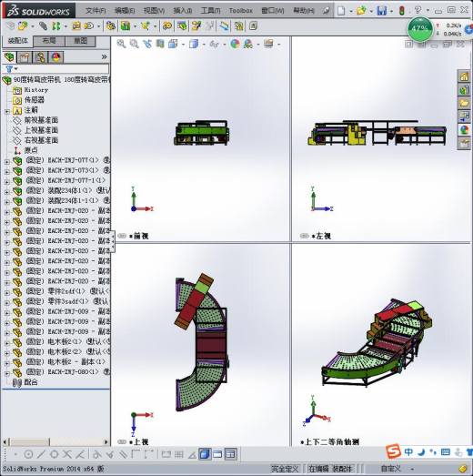Open the 视图(V) menu
Viewport: 473px width, 476px height.
[x=154, y=11]
